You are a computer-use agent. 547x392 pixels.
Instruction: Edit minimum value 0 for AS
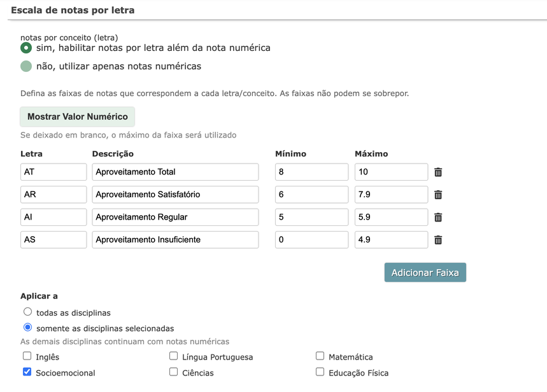pos(311,240)
